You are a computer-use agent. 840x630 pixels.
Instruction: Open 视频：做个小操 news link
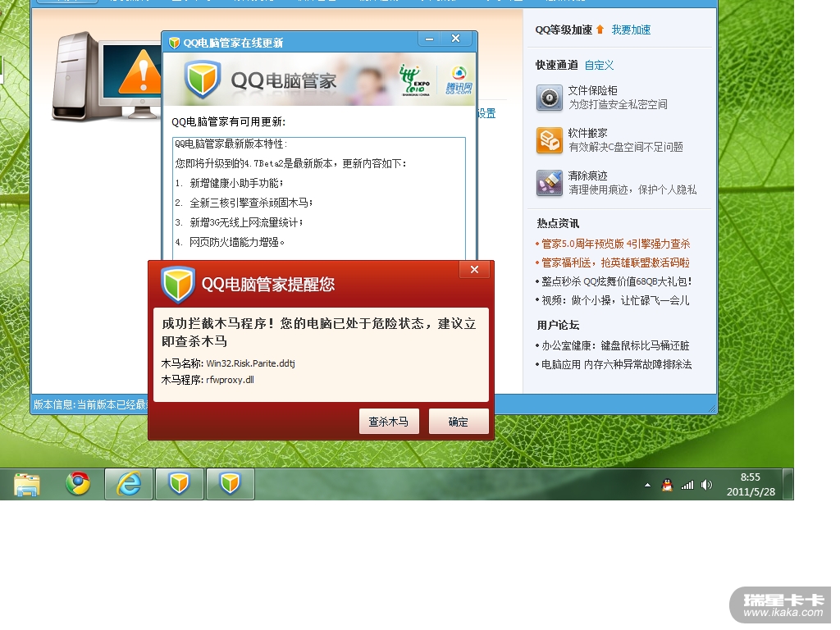coord(615,300)
